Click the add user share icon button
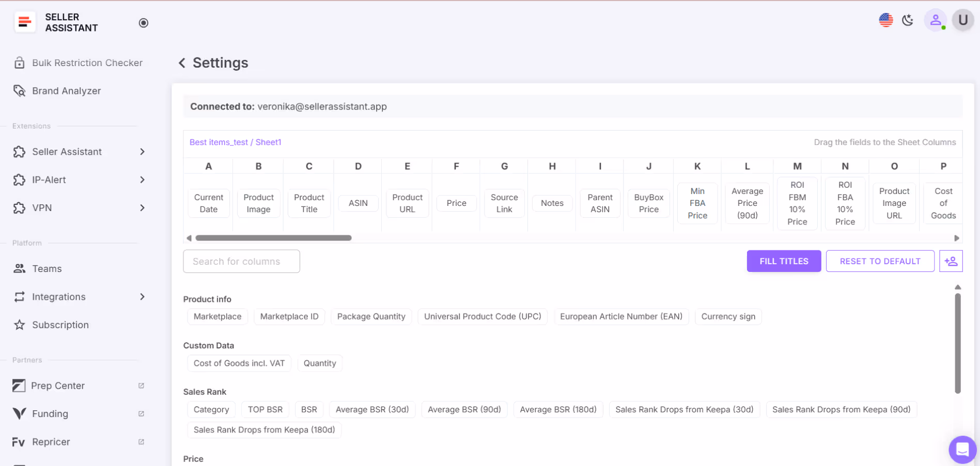The height and width of the screenshot is (466, 980). click(x=951, y=261)
